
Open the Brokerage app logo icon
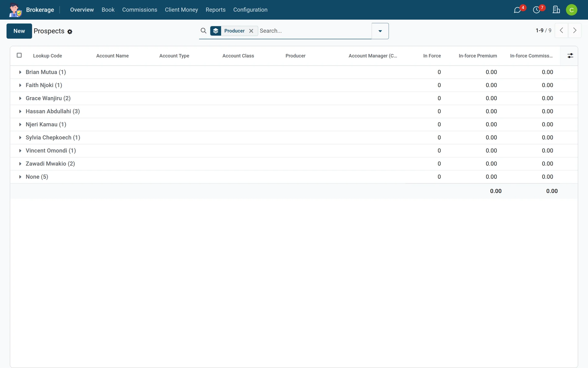(x=15, y=10)
